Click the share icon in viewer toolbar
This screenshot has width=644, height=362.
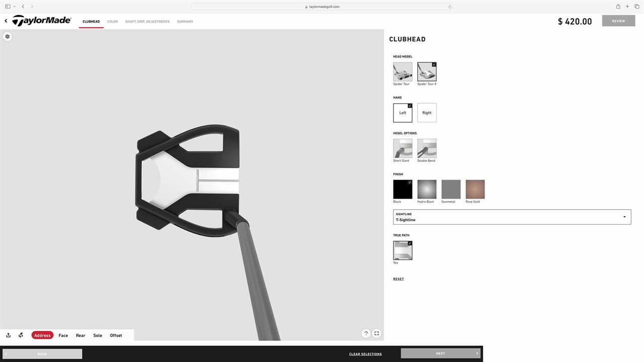[x=9, y=335]
